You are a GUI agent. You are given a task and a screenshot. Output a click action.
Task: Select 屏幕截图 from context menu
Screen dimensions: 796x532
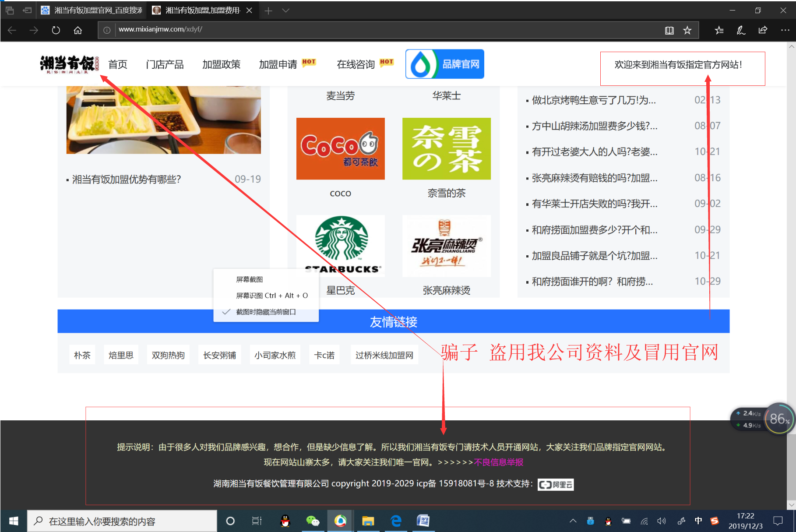tap(250, 279)
